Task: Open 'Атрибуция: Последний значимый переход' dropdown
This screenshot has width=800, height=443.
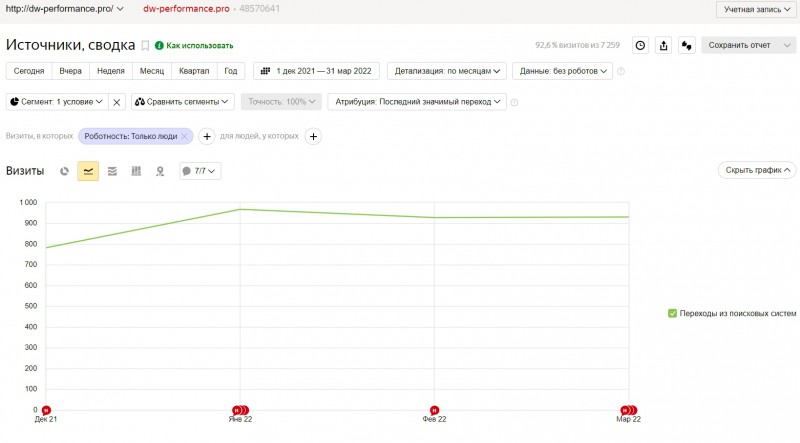Action: [417, 102]
